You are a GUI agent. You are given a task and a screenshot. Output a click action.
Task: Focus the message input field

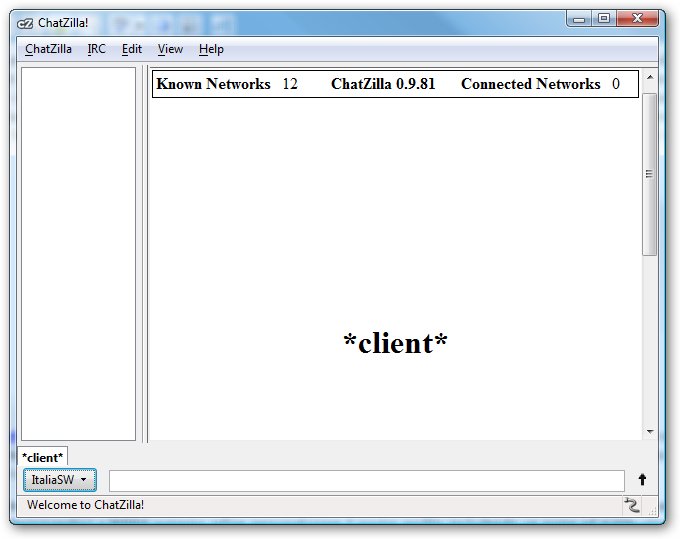click(x=366, y=480)
